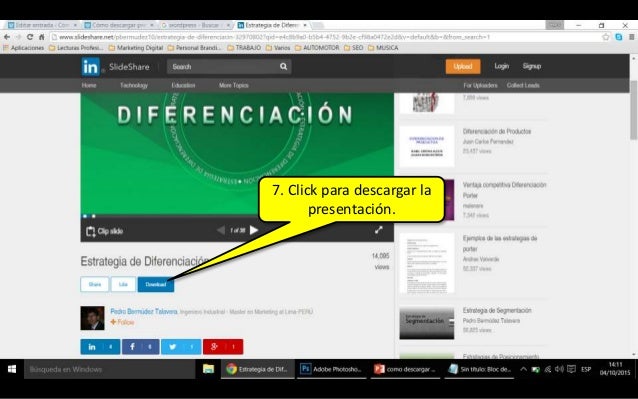638x399 pixels.
Task: Click the author profile photo
Action: click(92, 318)
